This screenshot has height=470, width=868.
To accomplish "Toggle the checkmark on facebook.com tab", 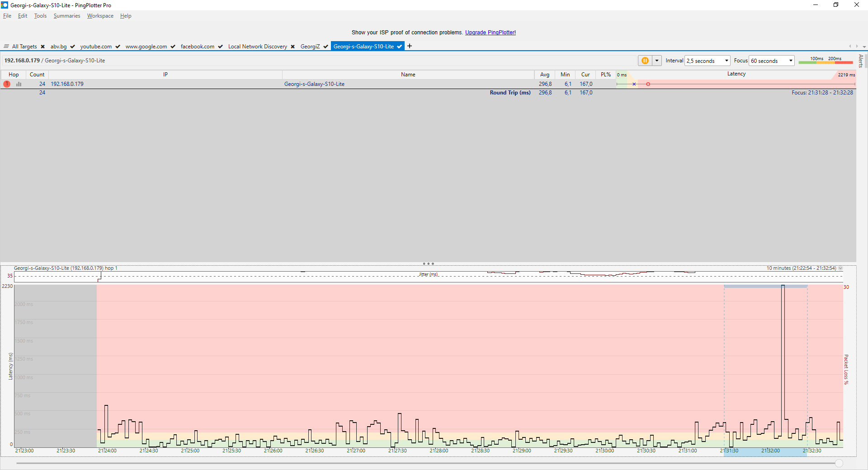I will click(x=220, y=47).
